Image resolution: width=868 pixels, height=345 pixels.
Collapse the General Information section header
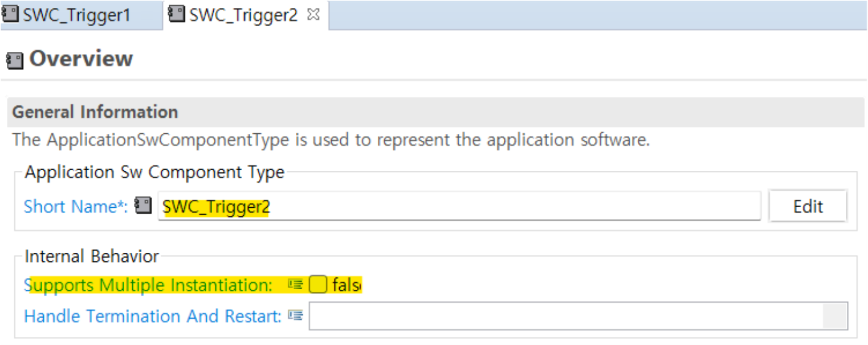[x=95, y=112]
